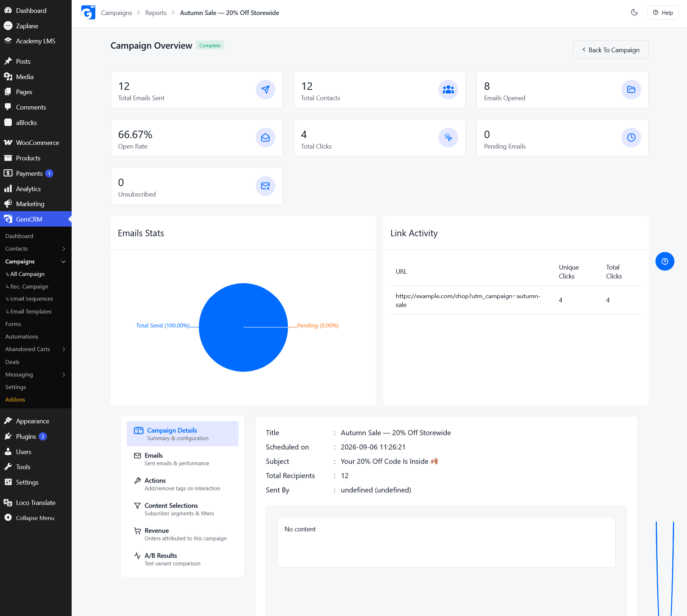
Task: Expand the Messaging submenu chevron
Action: [64, 375]
